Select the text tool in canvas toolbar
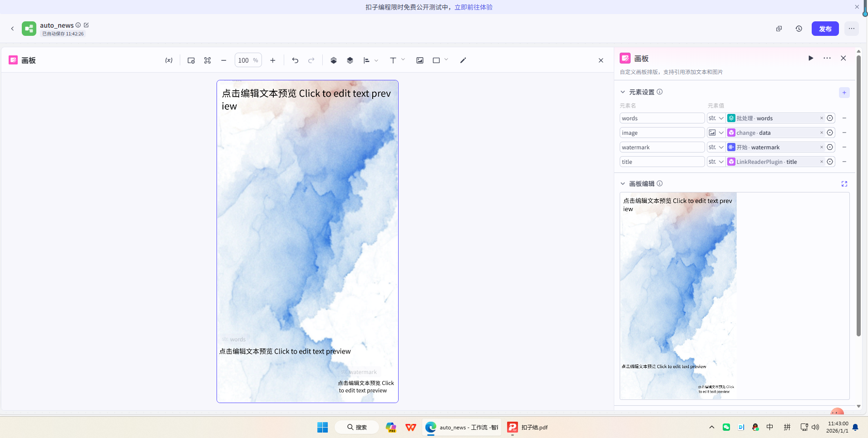The width and height of the screenshot is (868, 438). [x=393, y=60]
